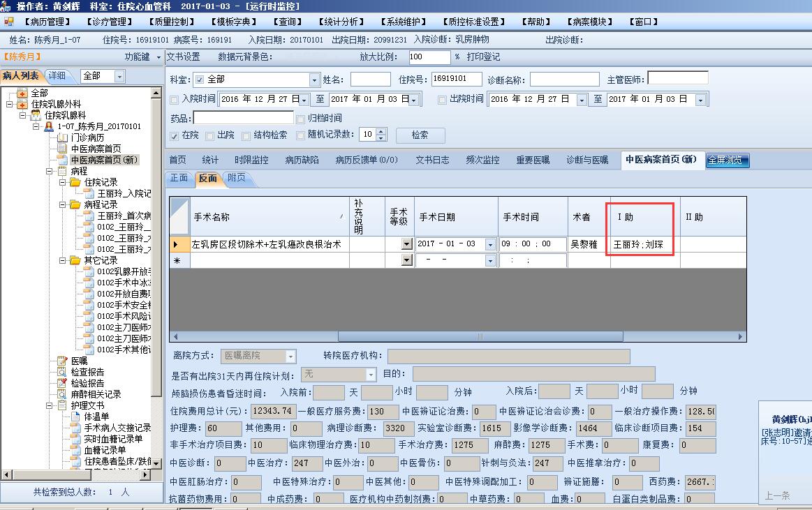Enable the 随机记录数 checkbox

pyautogui.click(x=300, y=136)
